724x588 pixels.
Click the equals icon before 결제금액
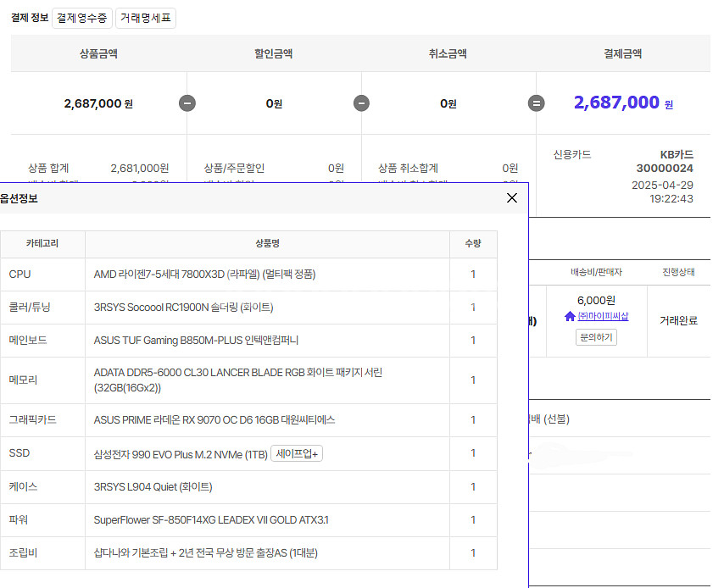(x=536, y=103)
